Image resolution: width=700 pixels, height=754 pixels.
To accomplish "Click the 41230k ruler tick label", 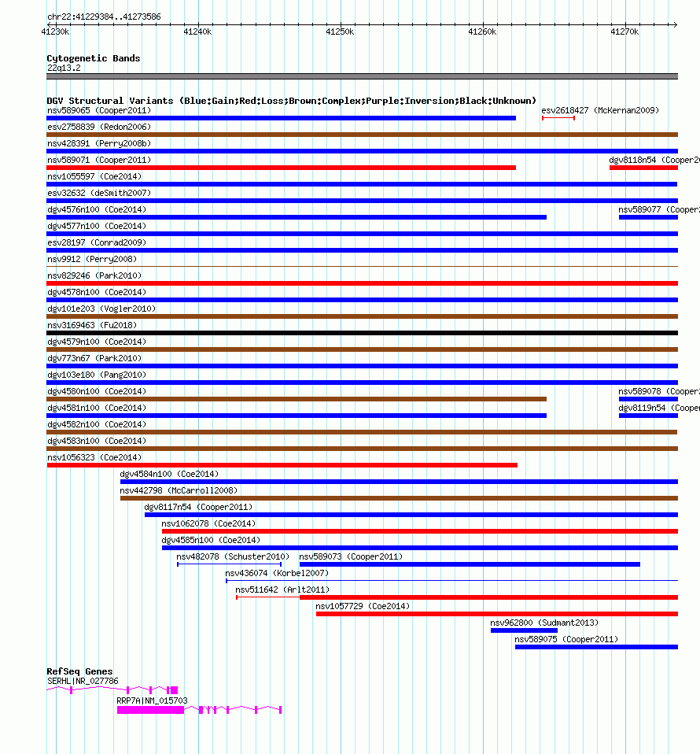I will pyautogui.click(x=55, y=31).
